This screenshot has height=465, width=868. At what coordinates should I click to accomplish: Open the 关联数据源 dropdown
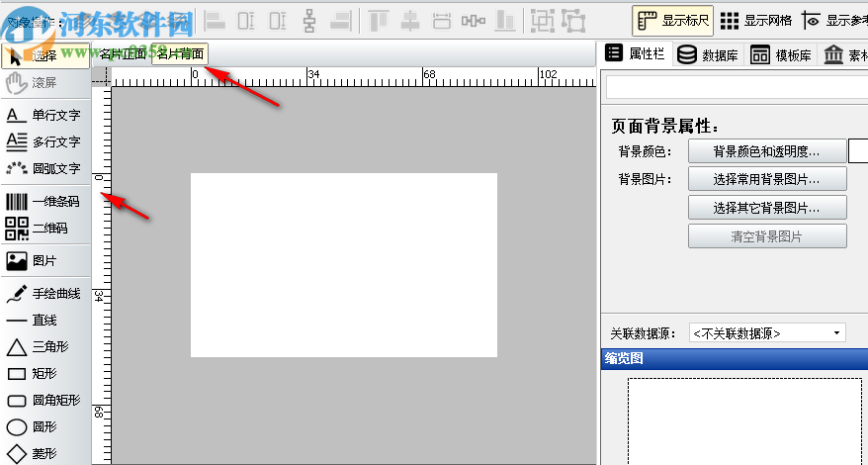coord(767,333)
